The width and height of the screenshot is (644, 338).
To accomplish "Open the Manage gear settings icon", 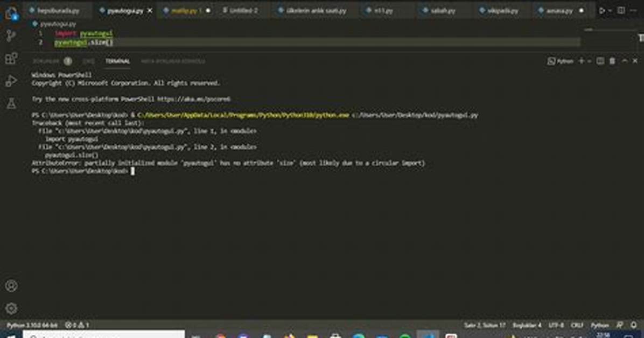I will click(11, 308).
